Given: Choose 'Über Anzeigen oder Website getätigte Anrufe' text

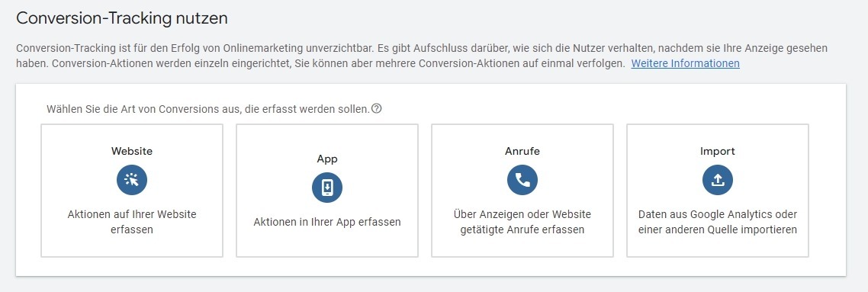Looking at the screenshot, I should (x=522, y=221).
